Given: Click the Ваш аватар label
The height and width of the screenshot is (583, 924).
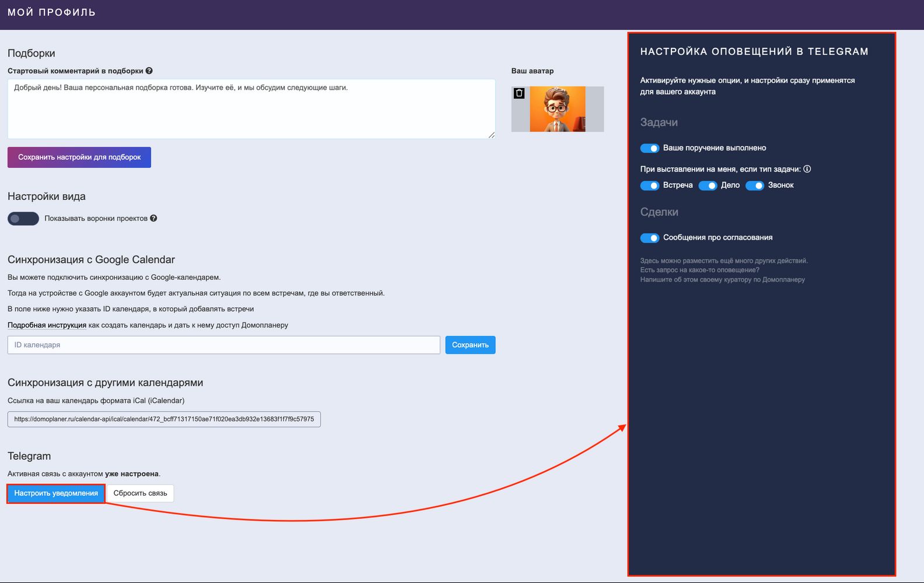Looking at the screenshot, I should tap(533, 71).
